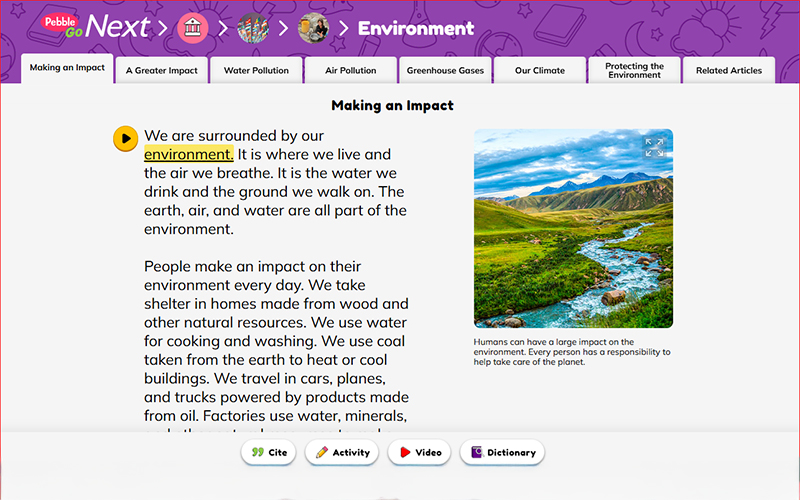800x500 pixels.
Task: Click the caption starting Humans can have
Action: pos(572,352)
